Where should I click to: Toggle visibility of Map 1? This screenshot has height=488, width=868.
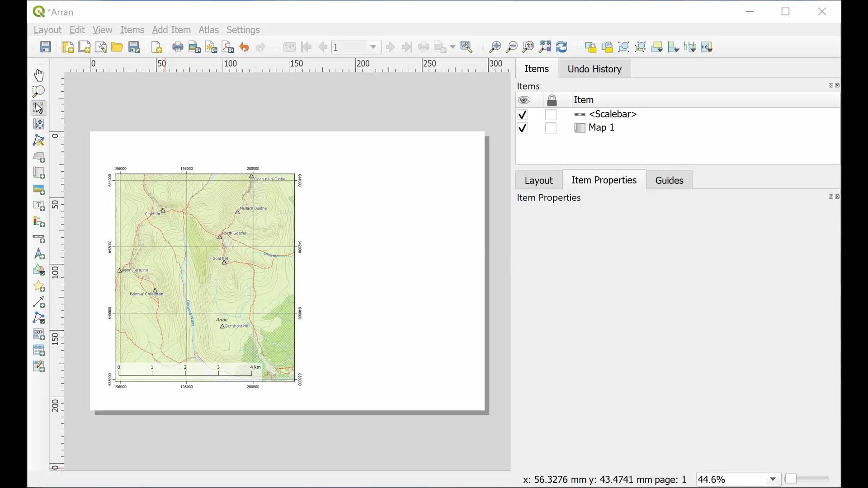pyautogui.click(x=523, y=128)
